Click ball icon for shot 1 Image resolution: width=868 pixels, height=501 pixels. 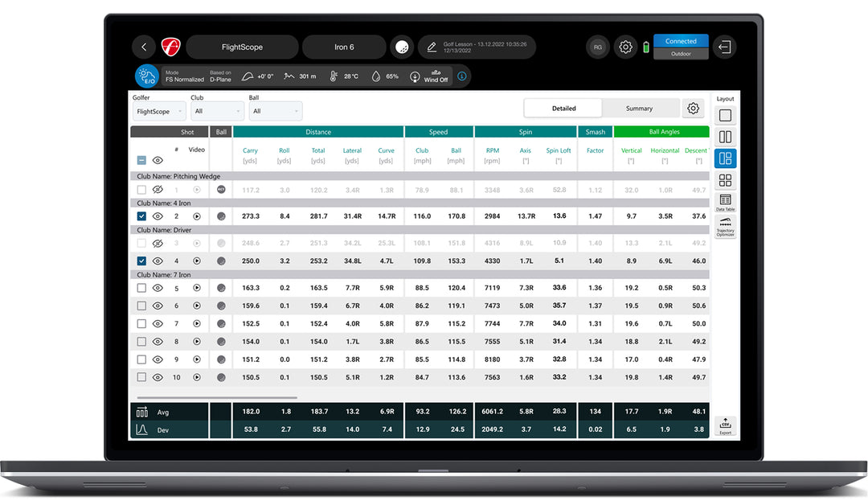coord(222,189)
